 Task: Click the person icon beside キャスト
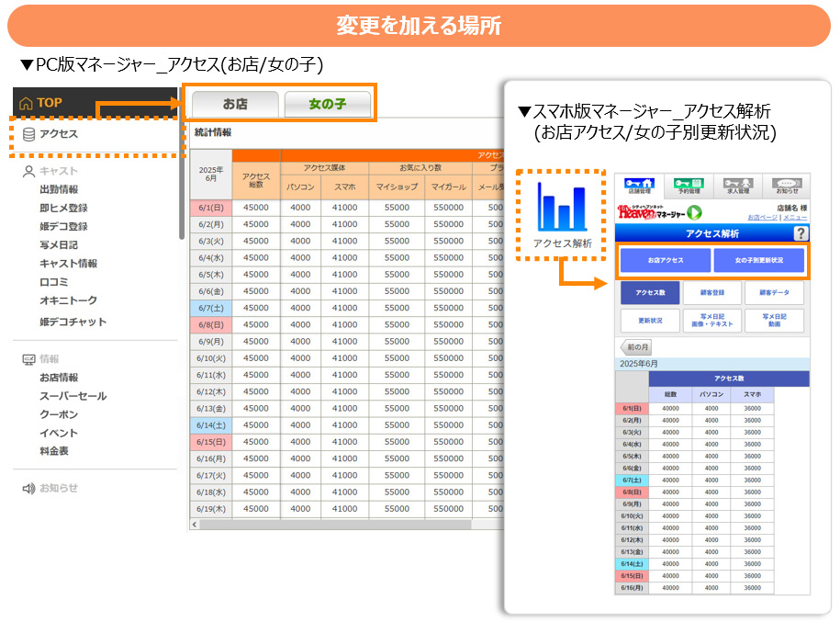[x=28, y=171]
